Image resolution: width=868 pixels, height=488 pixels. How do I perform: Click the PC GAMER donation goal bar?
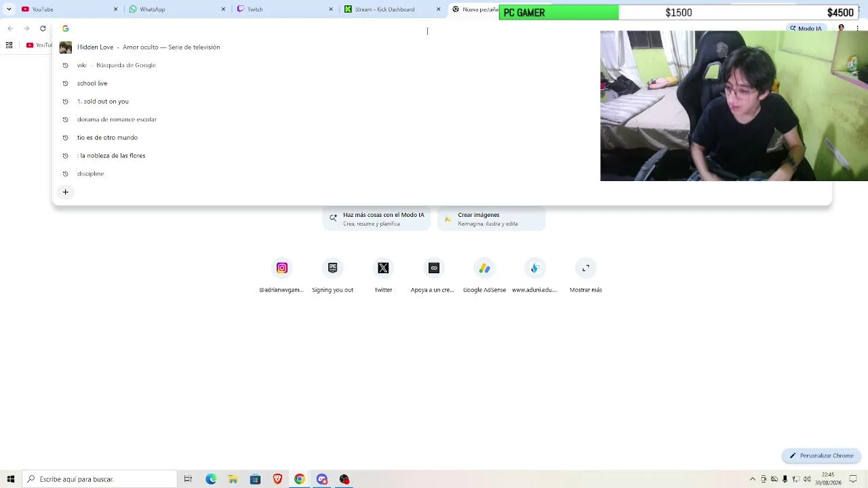pyautogui.click(x=679, y=12)
